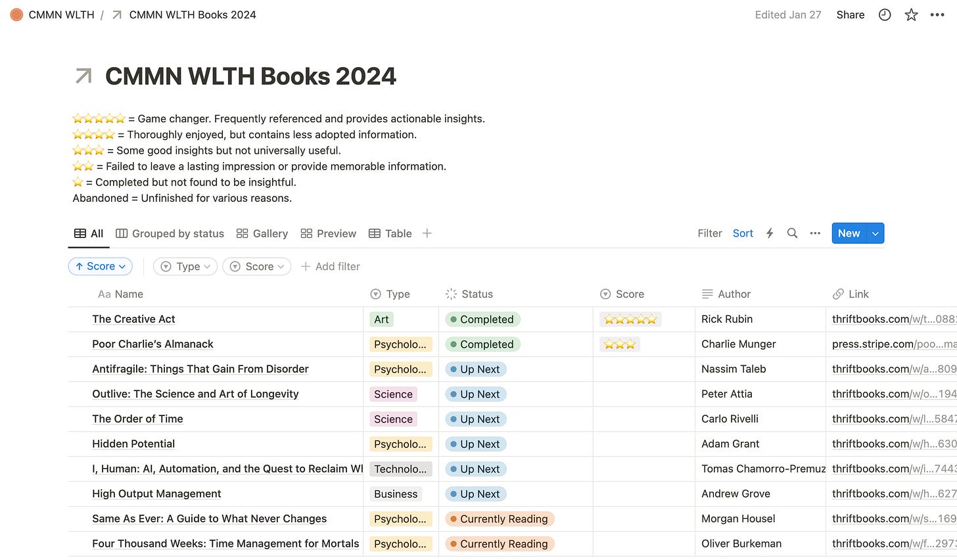Open the view options three-dots menu
The image size is (957, 560).
coord(815,233)
